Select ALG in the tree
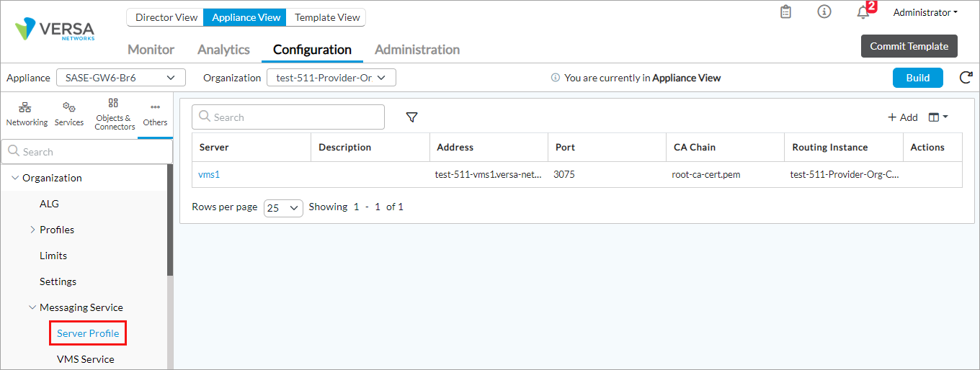The width and height of the screenshot is (980, 370). point(49,204)
